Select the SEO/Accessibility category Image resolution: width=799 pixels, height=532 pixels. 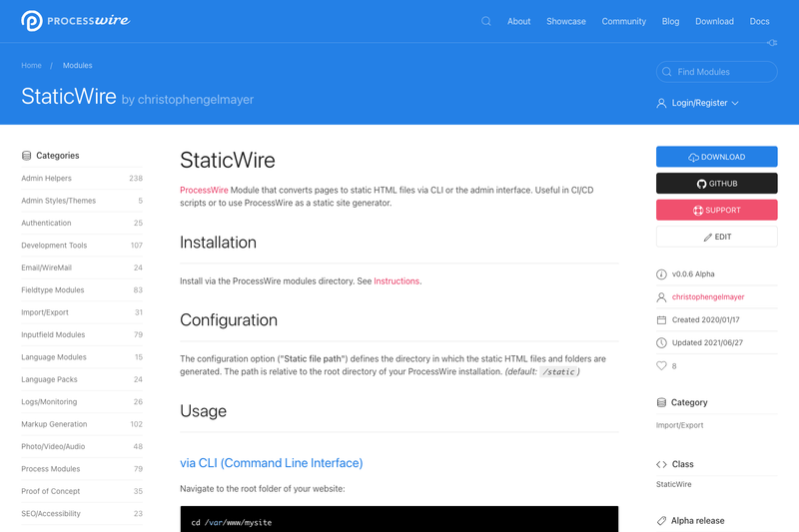pos(82,514)
